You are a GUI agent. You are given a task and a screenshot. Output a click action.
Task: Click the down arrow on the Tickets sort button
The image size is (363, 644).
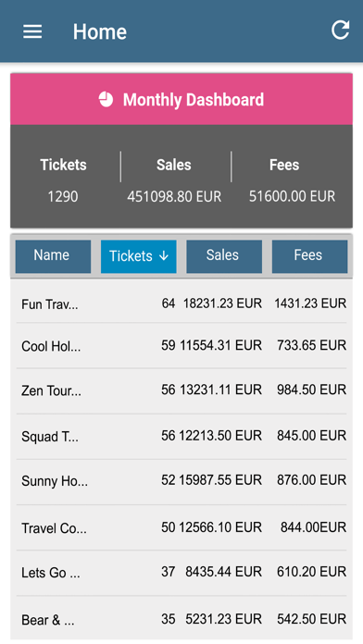coord(164,256)
